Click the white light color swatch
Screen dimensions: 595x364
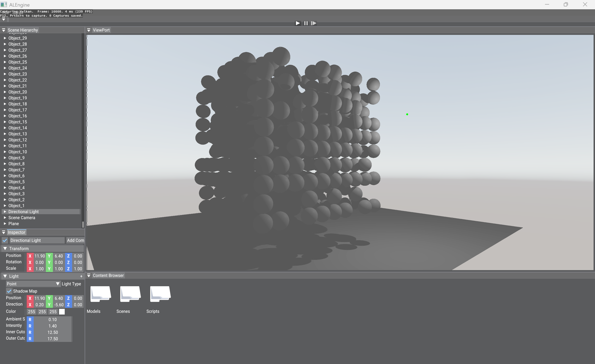(62, 312)
